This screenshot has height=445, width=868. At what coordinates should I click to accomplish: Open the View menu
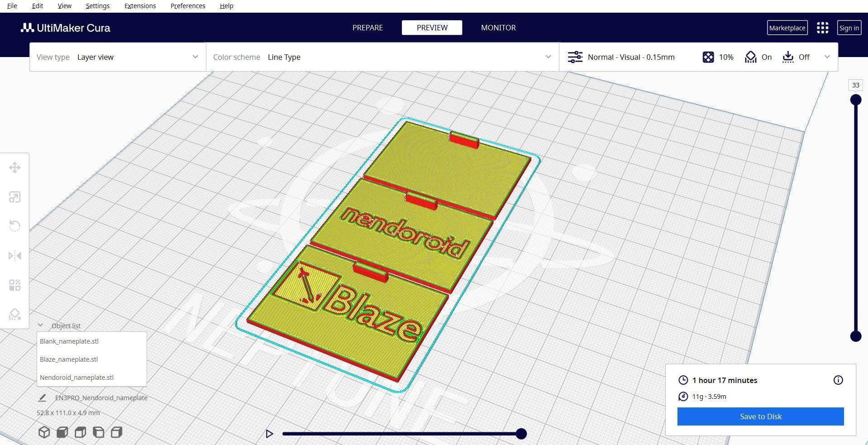point(64,6)
